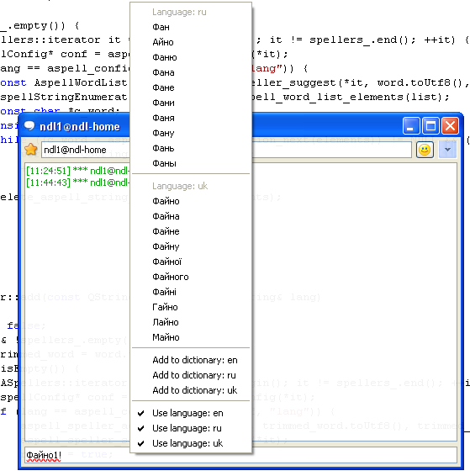Click the star icon beside the ndl1@ndl-home field

[30, 150]
